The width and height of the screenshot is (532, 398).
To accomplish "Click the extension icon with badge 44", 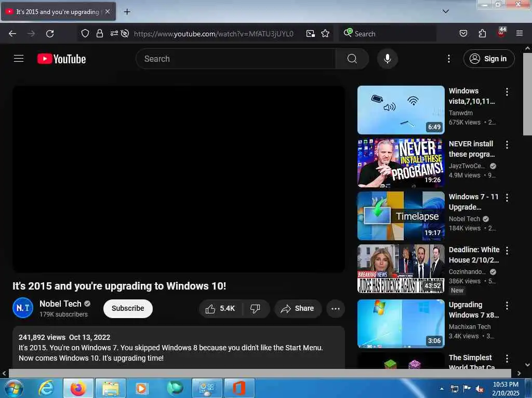I will (x=501, y=33).
